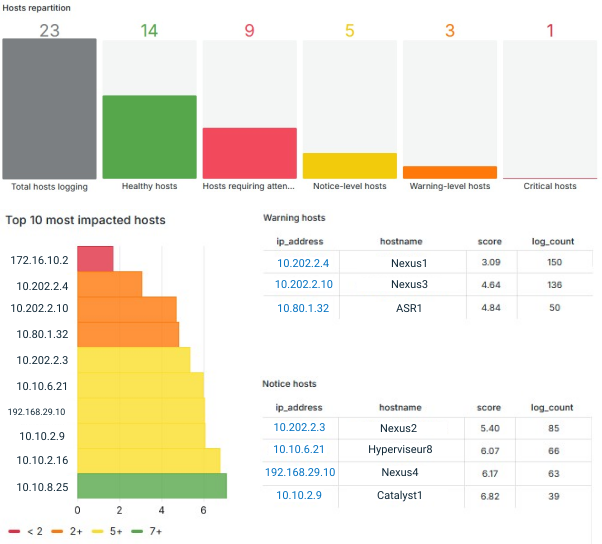602x544 pixels.
Task: Sort Notice hosts by ip_address column
Action: coord(300,408)
